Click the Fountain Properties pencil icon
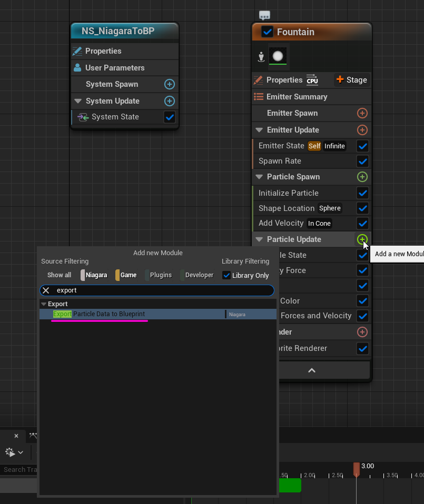The width and height of the screenshot is (424, 504). [x=258, y=80]
